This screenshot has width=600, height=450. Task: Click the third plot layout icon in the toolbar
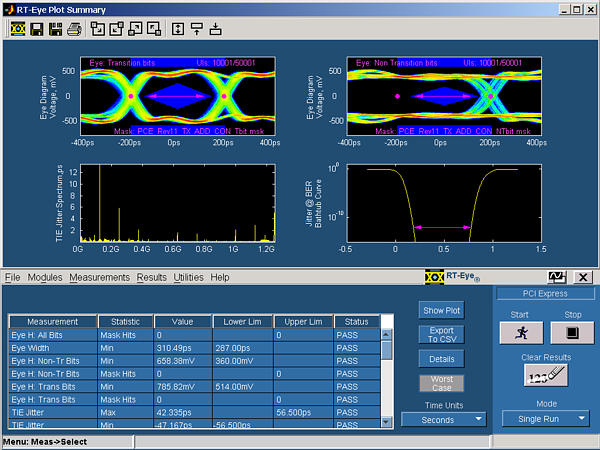[x=135, y=29]
